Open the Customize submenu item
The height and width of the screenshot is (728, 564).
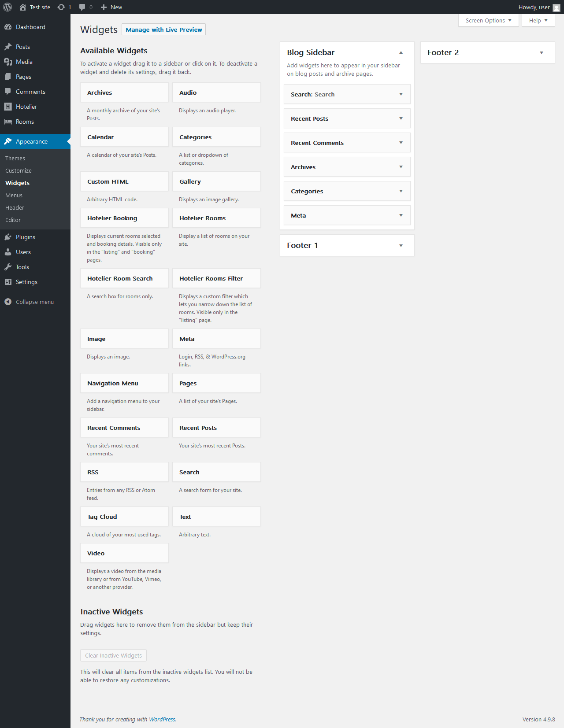pyautogui.click(x=19, y=170)
